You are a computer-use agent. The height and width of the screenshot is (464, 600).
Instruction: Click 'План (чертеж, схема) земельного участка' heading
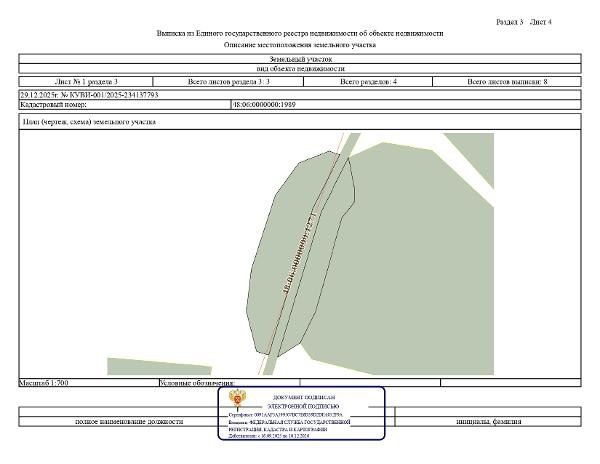pos(89,122)
